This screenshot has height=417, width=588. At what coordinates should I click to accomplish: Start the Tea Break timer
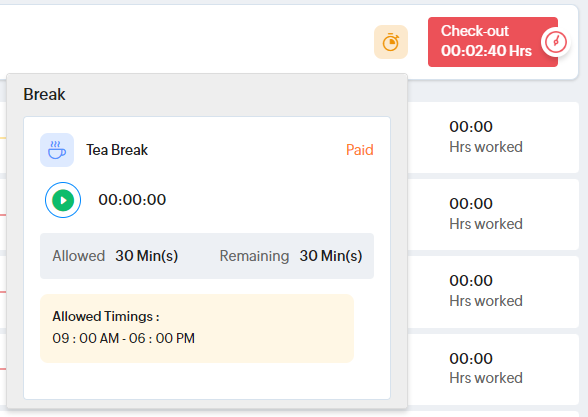tap(63, 200)
